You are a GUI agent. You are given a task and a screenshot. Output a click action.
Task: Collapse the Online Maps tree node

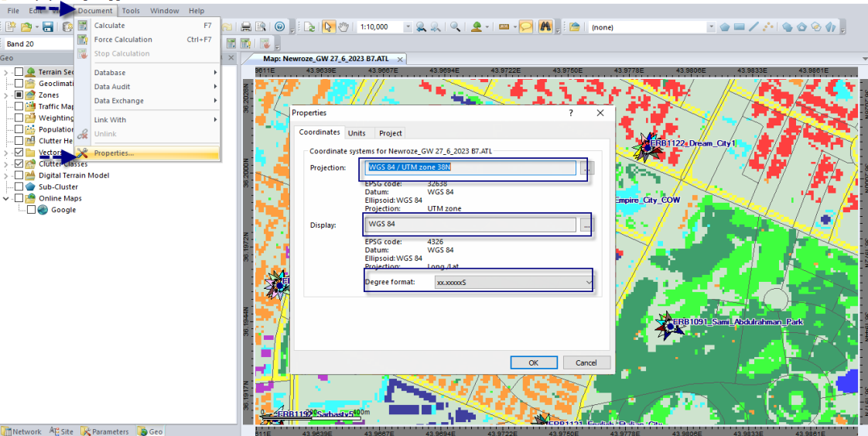[x=6, y=198]
